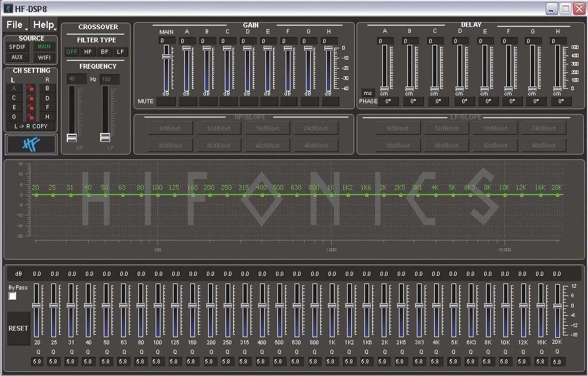Screen dimensions: 588x376
Task: Click the phase field for delay channel A
Action: 387,101
